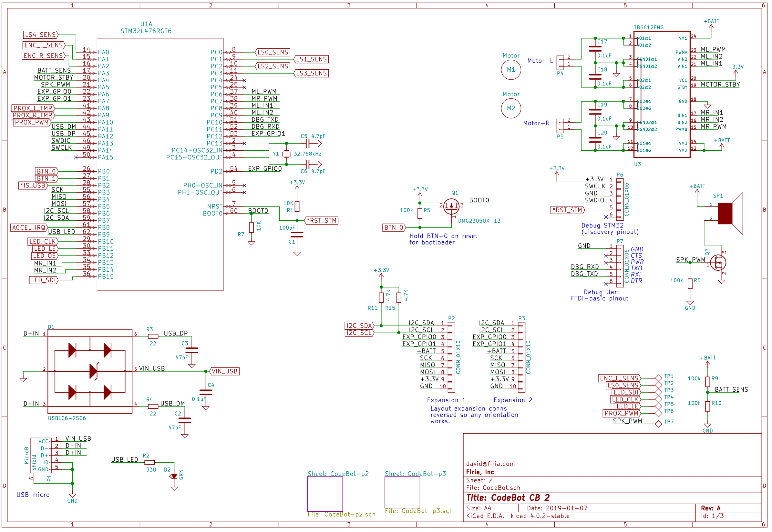Open the CodeBot-p3 hierarchical sheet box
This screenshot has height=532, width=772.
402,492
